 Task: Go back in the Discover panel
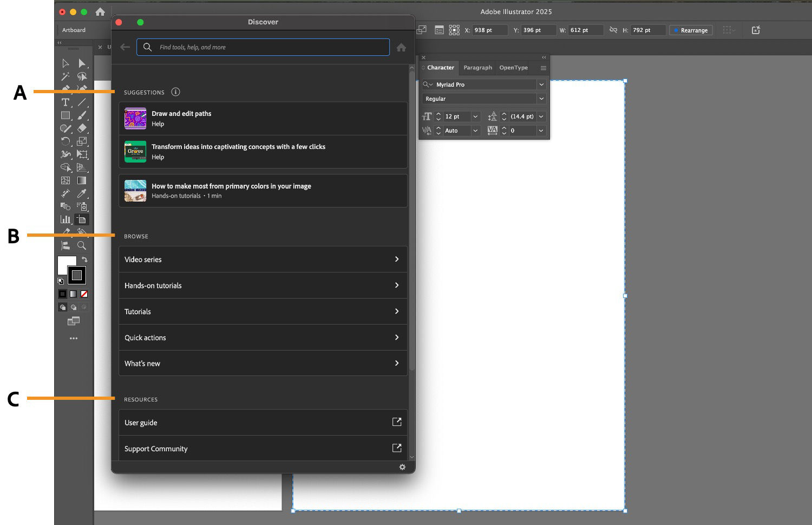click(x=125, y=47)
